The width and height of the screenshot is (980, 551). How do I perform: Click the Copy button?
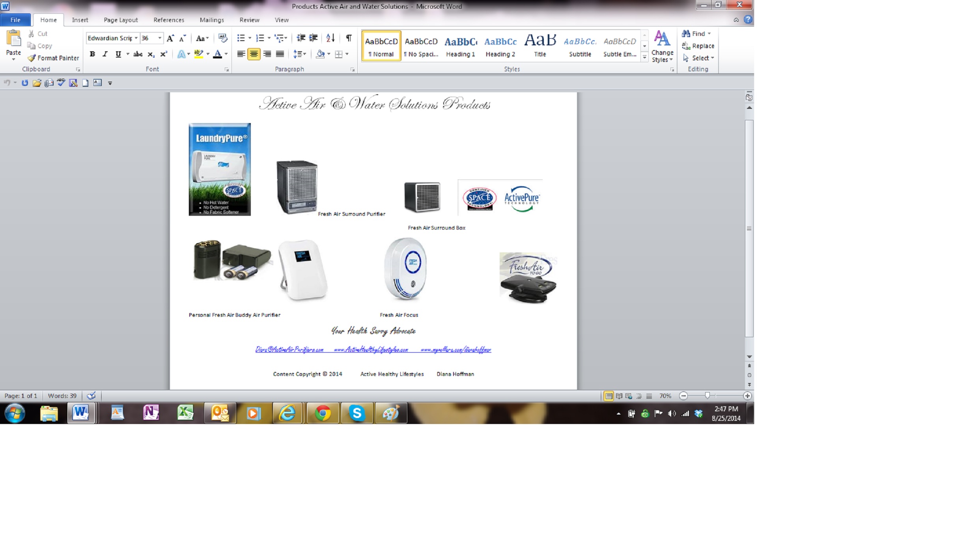point(40,46)
